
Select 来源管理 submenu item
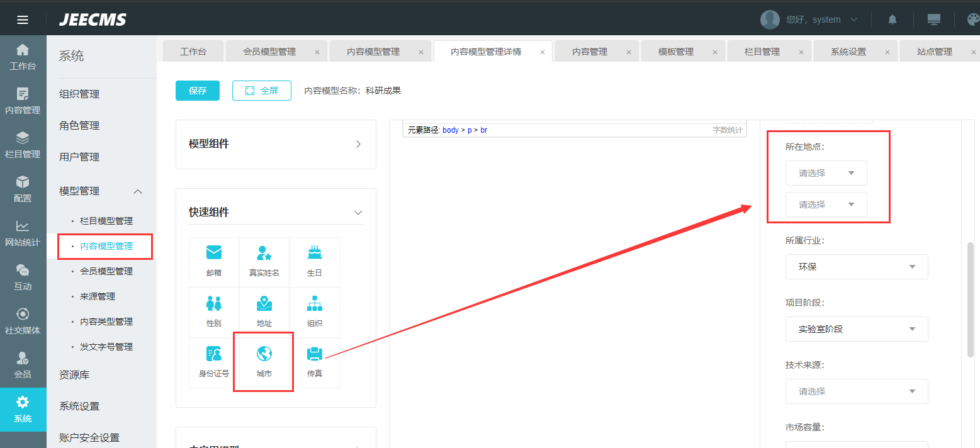(x=98, y=297)
